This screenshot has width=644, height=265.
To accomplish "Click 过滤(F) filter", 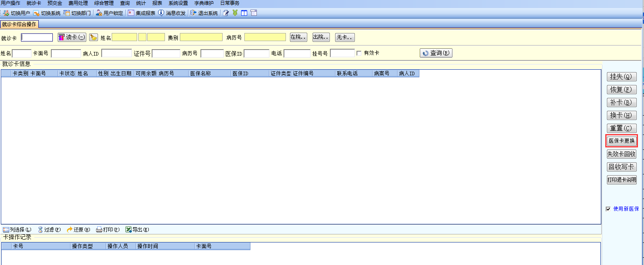I will 49,230.
